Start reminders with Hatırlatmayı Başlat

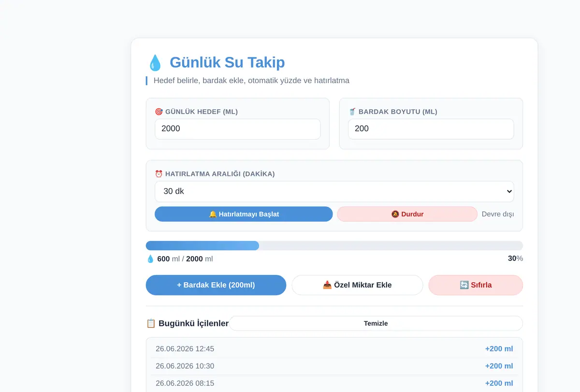click(x=244, y=214)
